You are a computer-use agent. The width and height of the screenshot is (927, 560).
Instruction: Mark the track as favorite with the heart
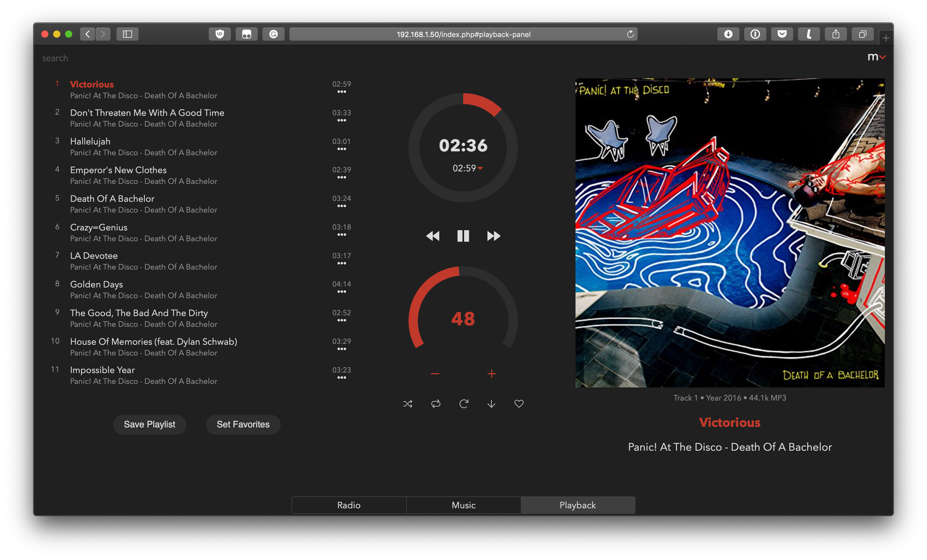pyautogui.click(x=519, y=404)
